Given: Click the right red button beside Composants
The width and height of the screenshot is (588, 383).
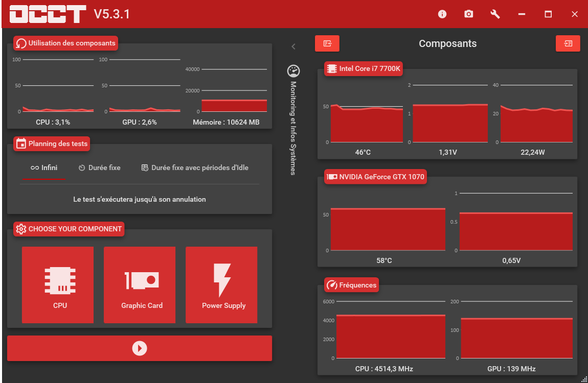Looking at the screenshot, I should pyautogui.click(x=568, y=43).
